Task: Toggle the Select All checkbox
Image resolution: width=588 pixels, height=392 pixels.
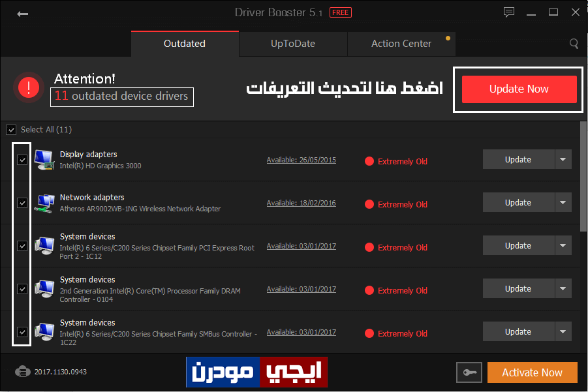Action: pos(11,130)
